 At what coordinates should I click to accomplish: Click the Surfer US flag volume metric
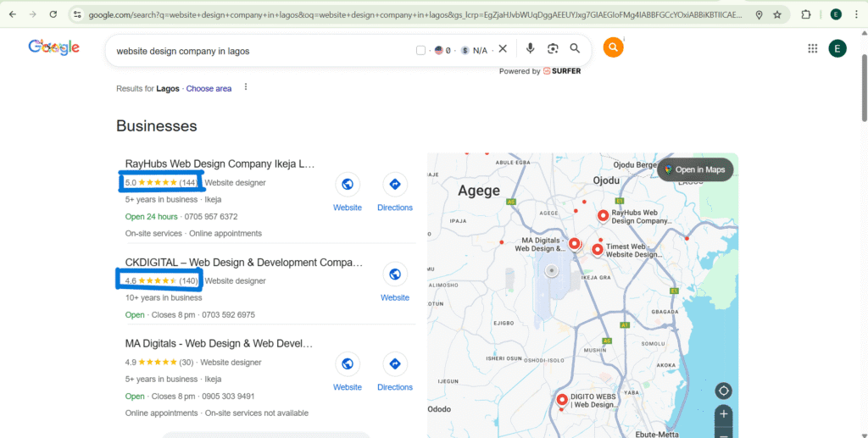(x=442, y=50)
